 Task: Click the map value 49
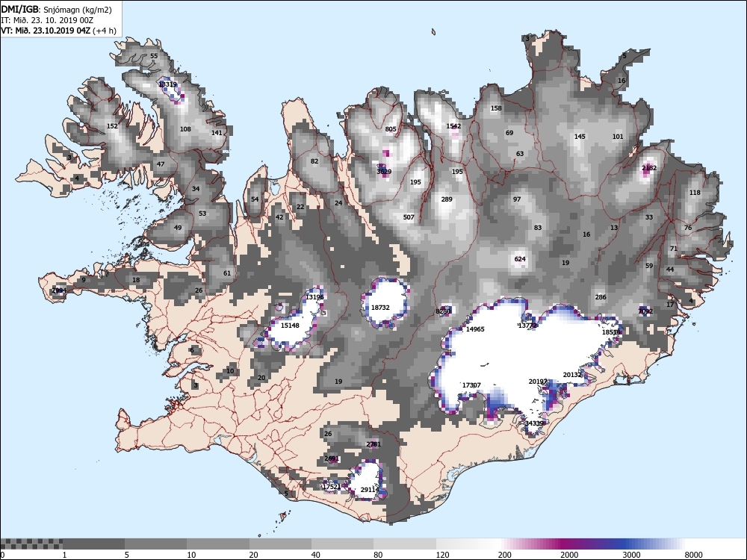tap(178, 228)
